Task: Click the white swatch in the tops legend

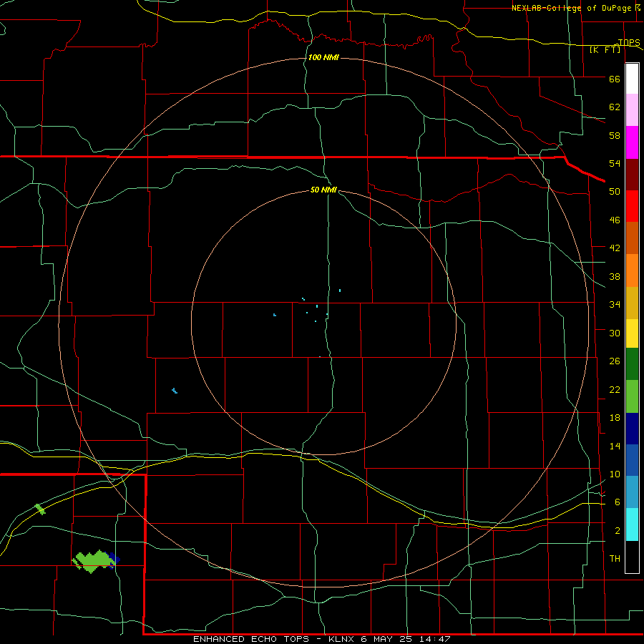Action: click(x=632, y=79)
